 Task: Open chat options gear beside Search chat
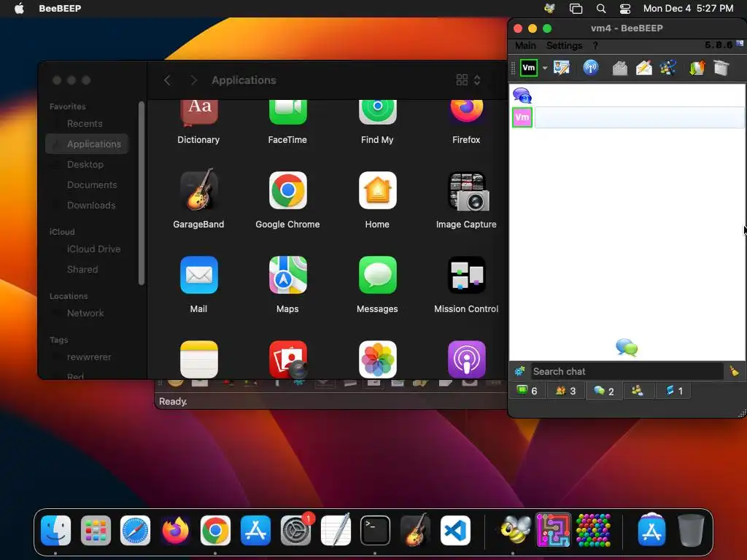coord(519,371)
